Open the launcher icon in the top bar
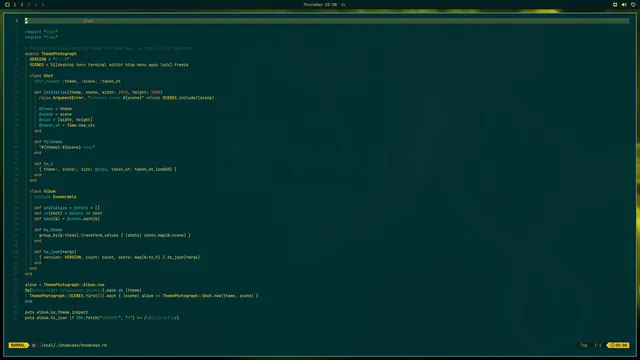Screen dimensions: 640x360 [7, 4]
